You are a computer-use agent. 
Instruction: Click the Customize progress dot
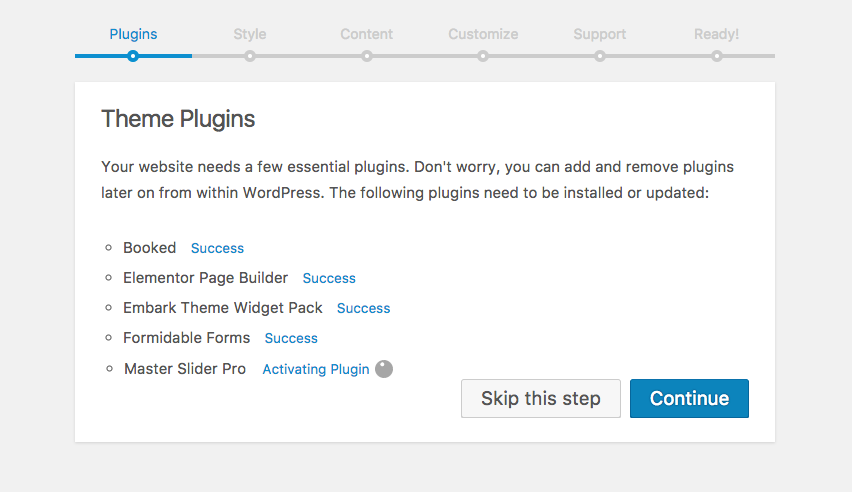pyautogui.click(x=483, y=56)
